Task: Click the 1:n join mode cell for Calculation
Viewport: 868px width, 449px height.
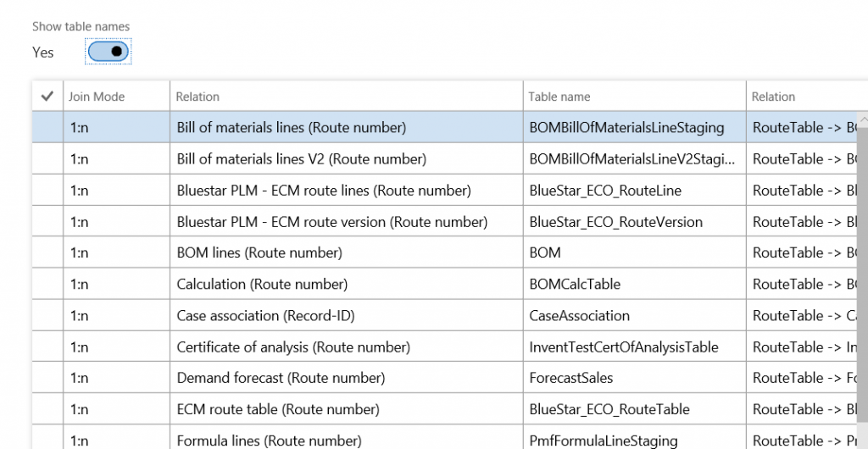Action: pyautogui.click(x=80, y=284)
